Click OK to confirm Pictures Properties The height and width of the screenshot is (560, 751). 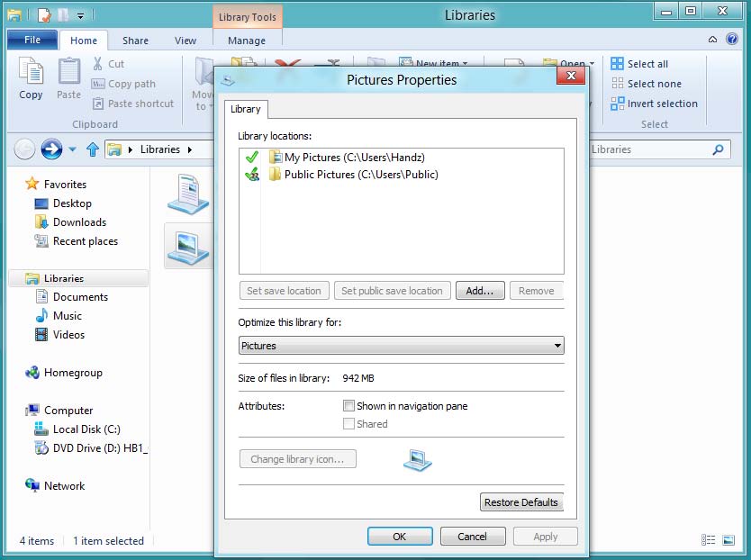click(x=400, y=537)
